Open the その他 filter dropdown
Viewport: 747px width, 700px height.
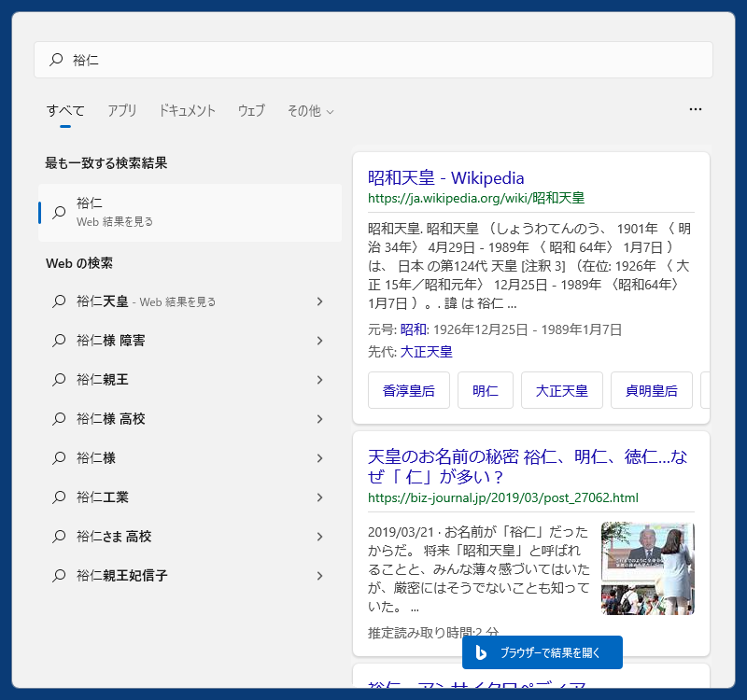click(x=310, y=111)
